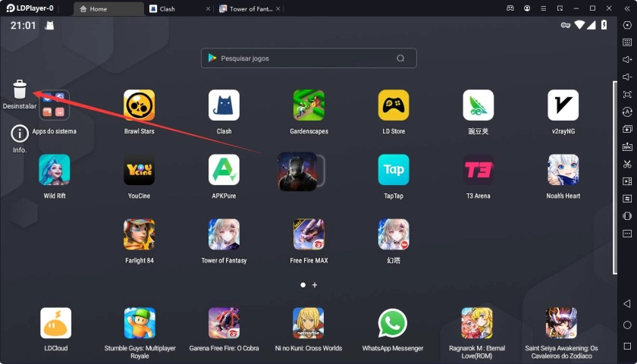Click the Android recents square button
This screenshot has height=364, width=637.
[x=627, y=346]
